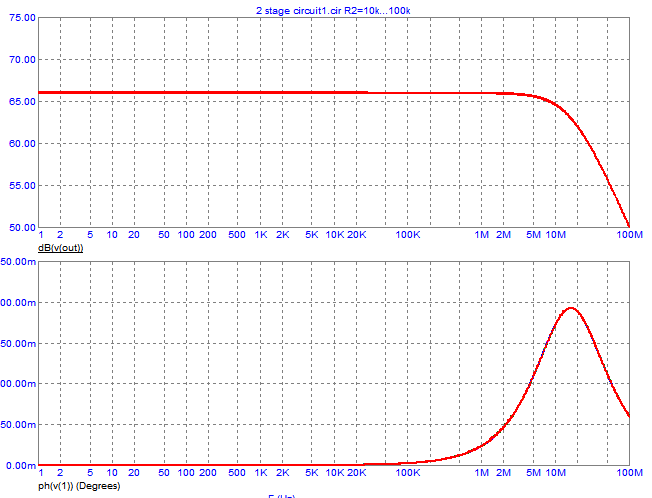This screenshot has width=652, height=498.
Task: Click the rolloff slope of the red gain curve
Action: click(599, 163)
